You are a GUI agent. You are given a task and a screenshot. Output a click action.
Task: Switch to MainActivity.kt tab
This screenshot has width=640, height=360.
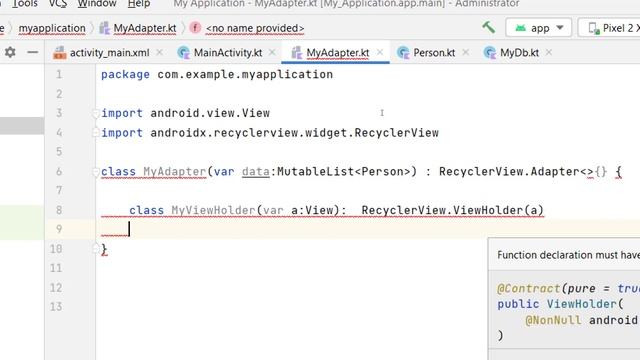[x=228, y=53]
